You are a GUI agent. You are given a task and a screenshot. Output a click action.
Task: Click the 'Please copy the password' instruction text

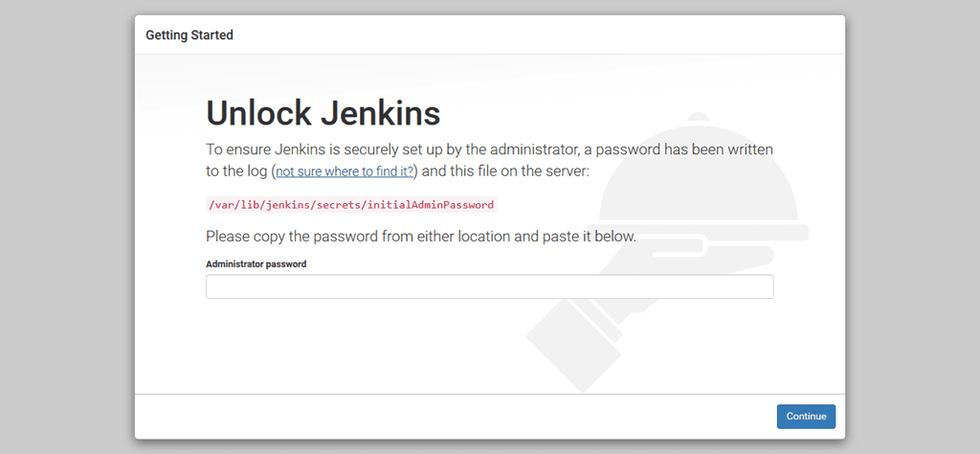tap(421, 237)
